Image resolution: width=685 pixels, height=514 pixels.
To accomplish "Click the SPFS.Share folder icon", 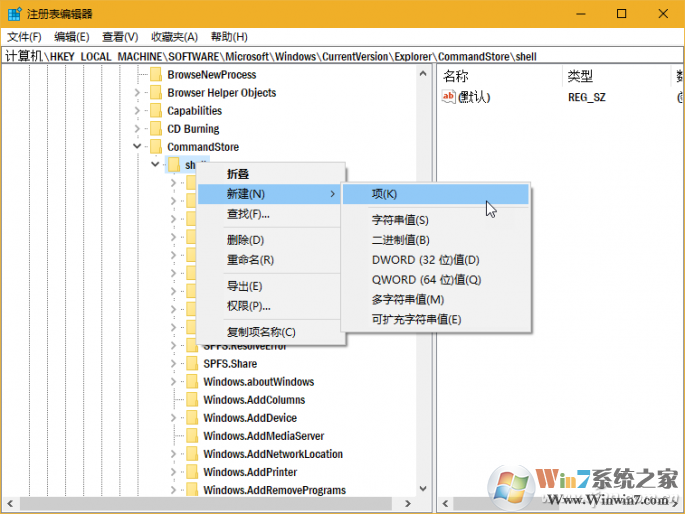I will tap(190, 364).
